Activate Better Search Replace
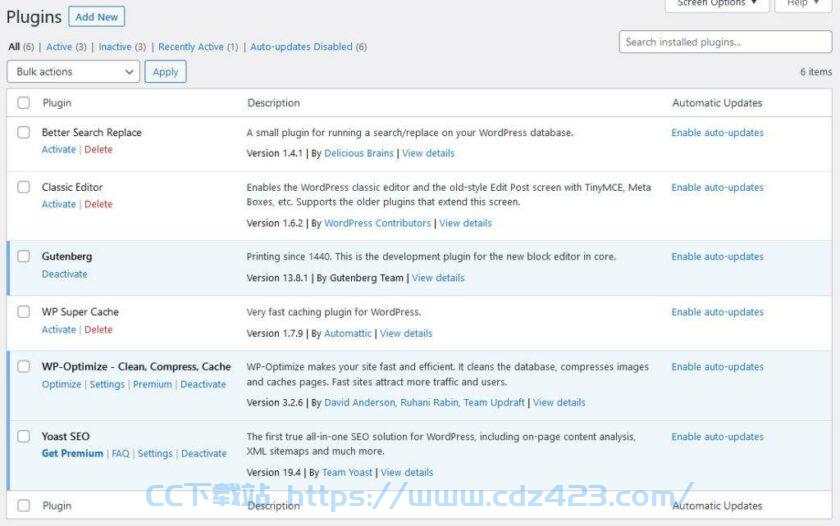This screenshot has width=840, height=526. (x=59, y=149)
